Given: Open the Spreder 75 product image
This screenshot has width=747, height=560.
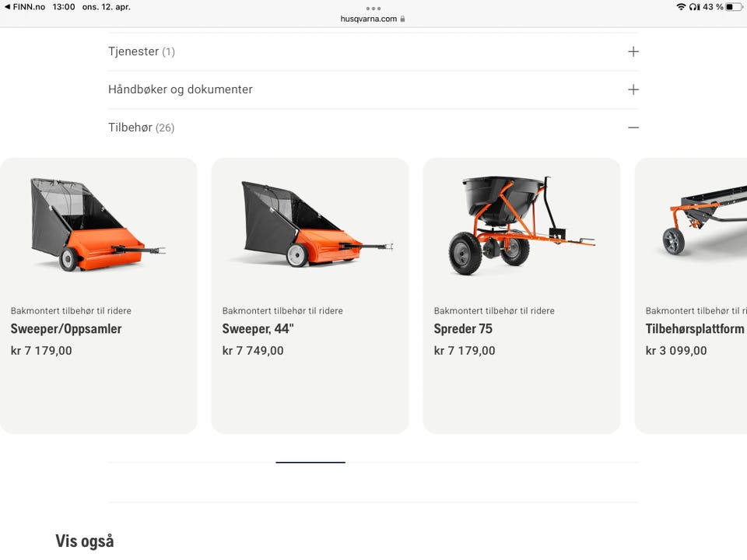Looking at the screenshot, I should [521, 225].
